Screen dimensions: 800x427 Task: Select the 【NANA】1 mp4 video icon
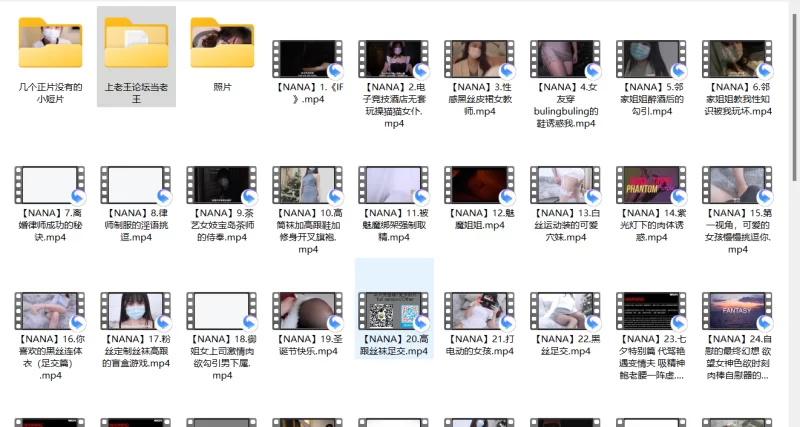click(308, 59)
